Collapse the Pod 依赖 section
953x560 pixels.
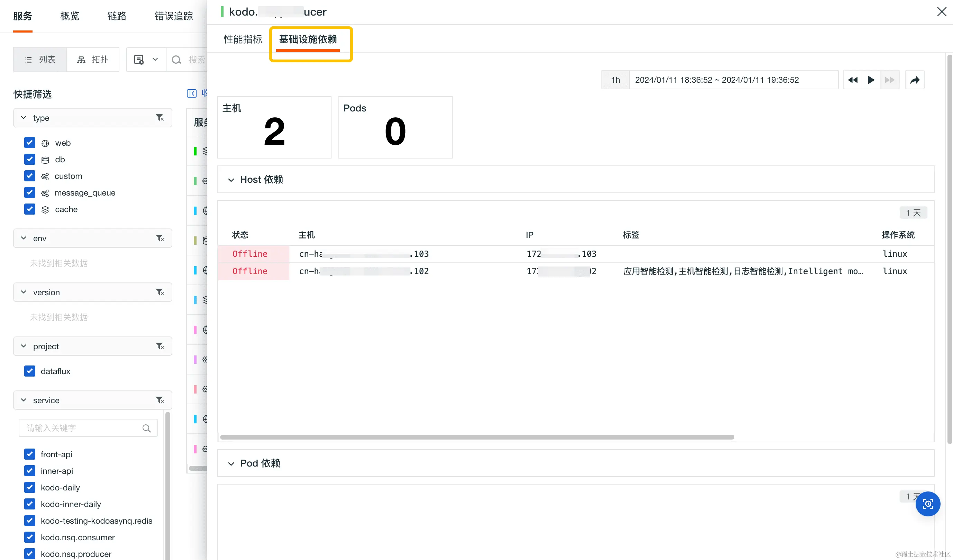(231, 463)
